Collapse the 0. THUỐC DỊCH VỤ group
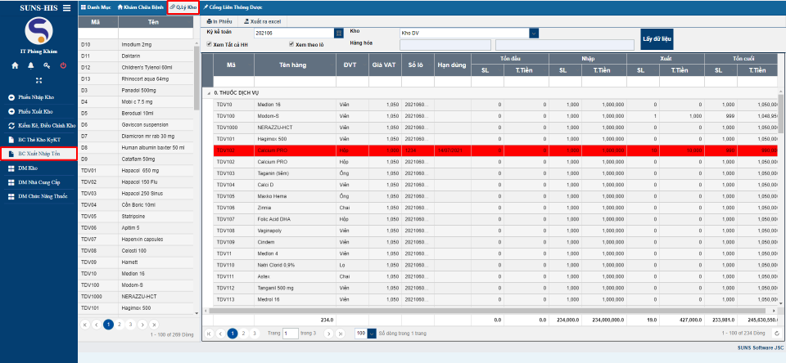Image resolution: width=786 pixels, height=363 pixels. click(x=209, y=93)
